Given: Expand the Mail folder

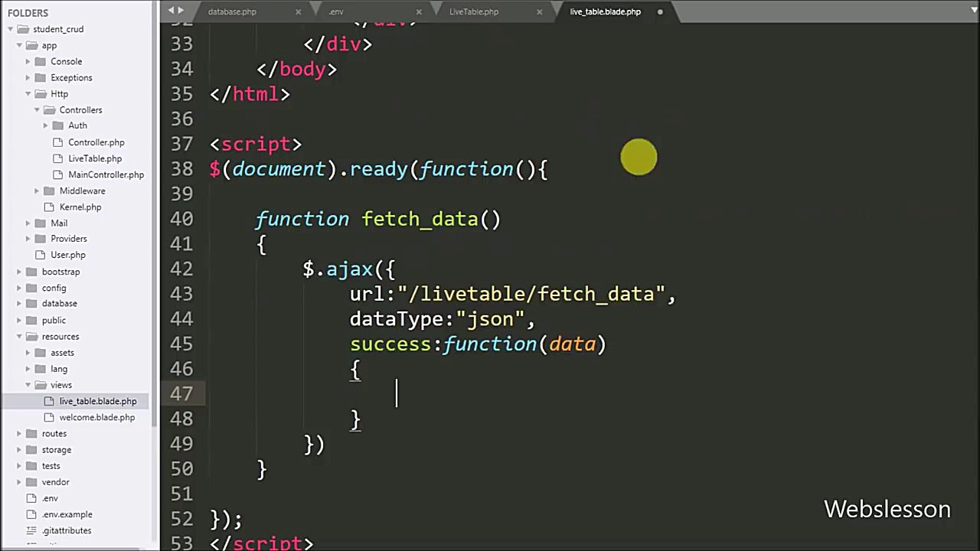Looking at the screenshot, I should 28,223.
